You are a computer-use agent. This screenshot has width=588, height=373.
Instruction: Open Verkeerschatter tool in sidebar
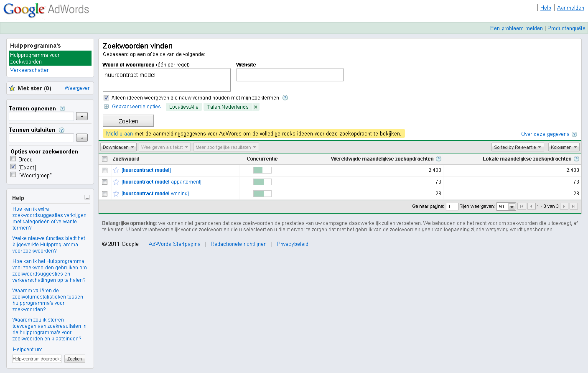tap(29, 70)
